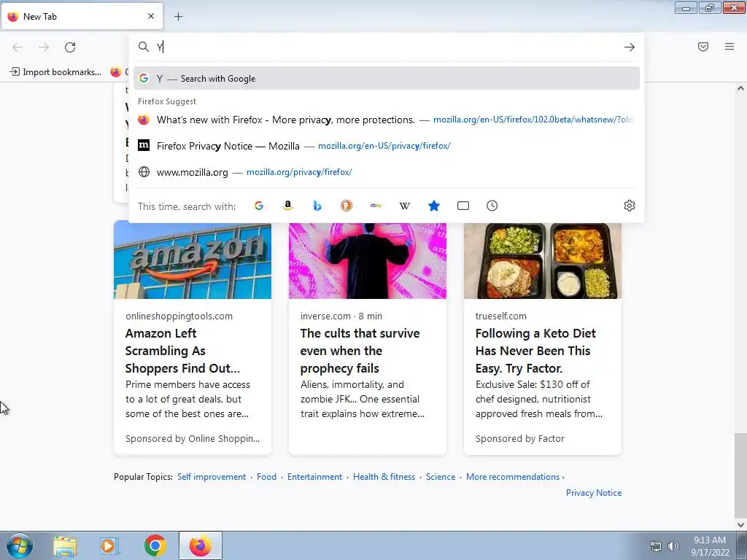Click the taskbar clock showing 9:13 AM

(x=710, y=546)
